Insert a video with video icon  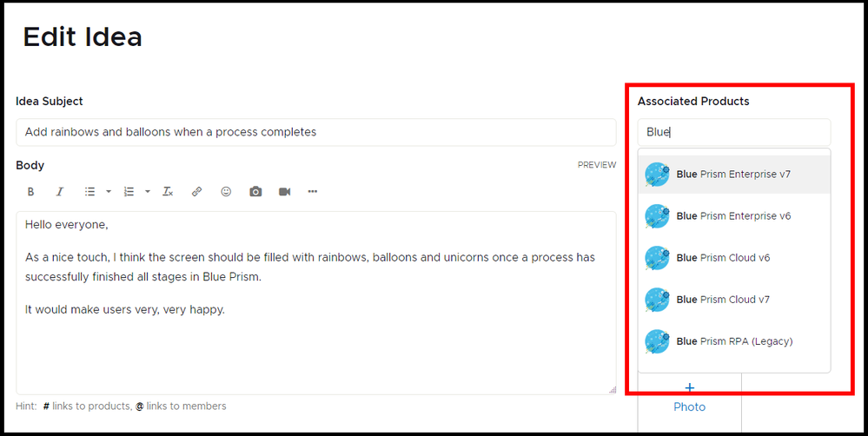pos(284,192)
